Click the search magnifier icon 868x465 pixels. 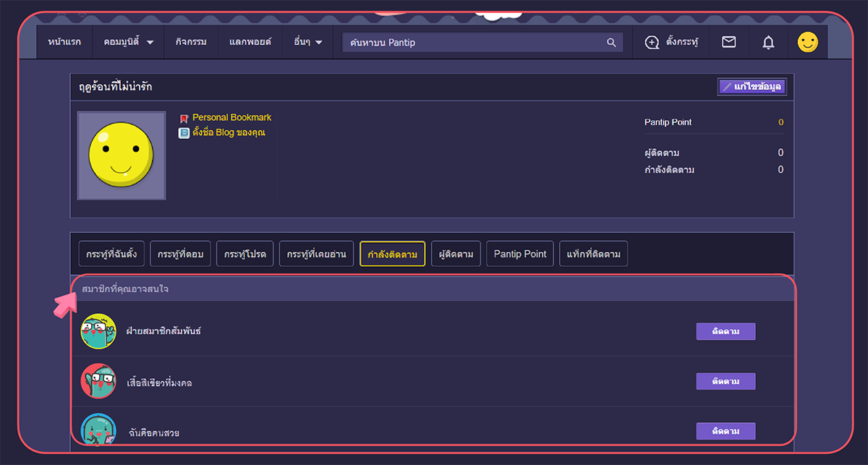(x=611, y=43)
